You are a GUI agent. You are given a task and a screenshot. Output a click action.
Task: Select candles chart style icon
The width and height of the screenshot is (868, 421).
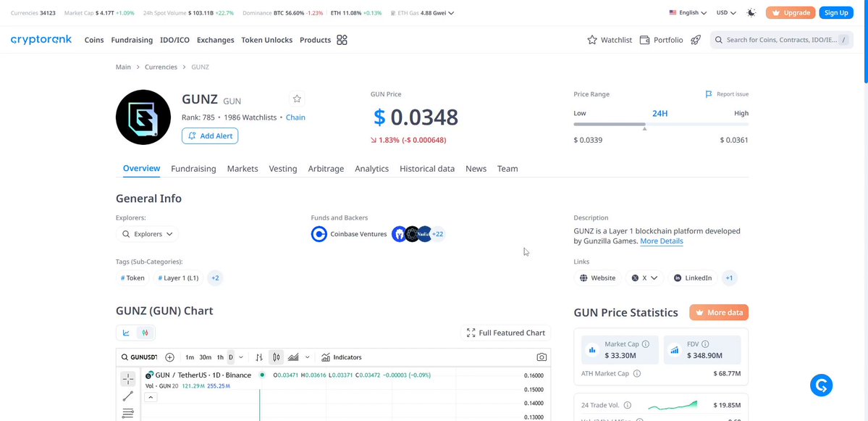point(277,357)
